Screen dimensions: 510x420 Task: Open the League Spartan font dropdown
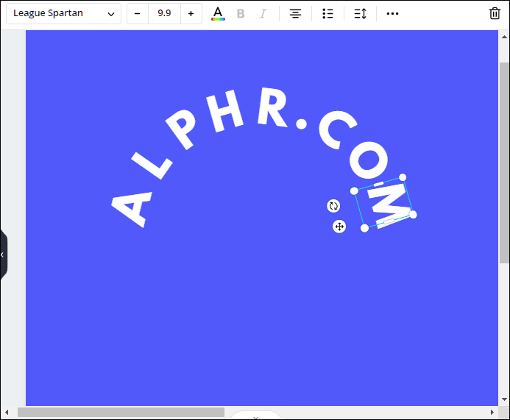[x=64, y=14]
